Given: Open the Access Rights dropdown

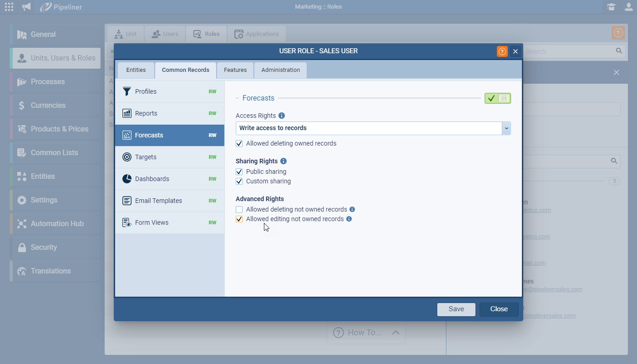Looking at the screenshot, I should [506, 128].
